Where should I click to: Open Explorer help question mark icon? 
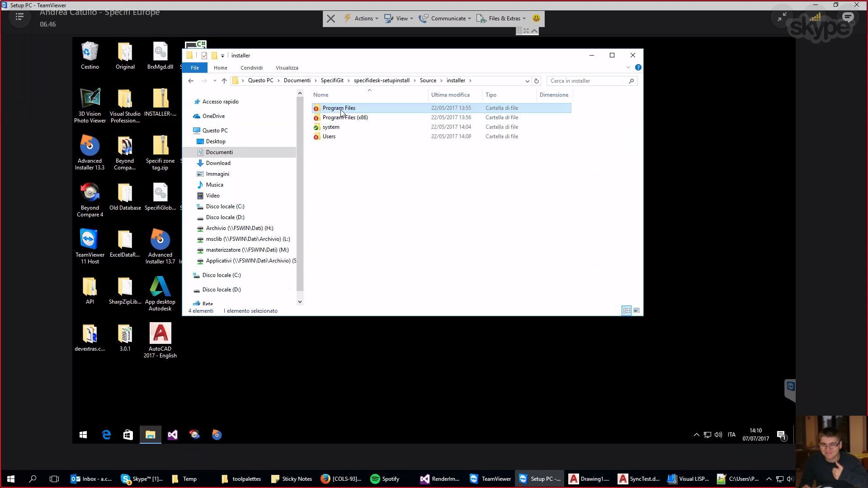(638, 67)
